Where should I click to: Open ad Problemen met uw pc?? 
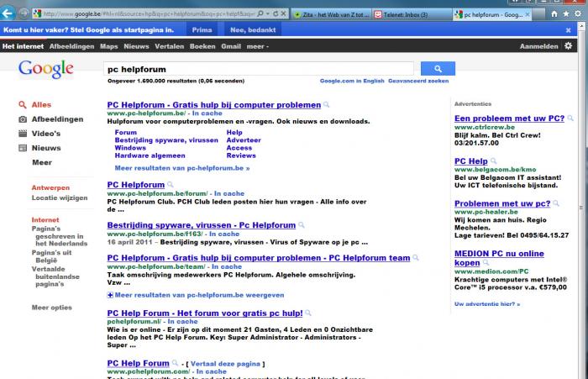pyautogui.click(x=502, y=203)
